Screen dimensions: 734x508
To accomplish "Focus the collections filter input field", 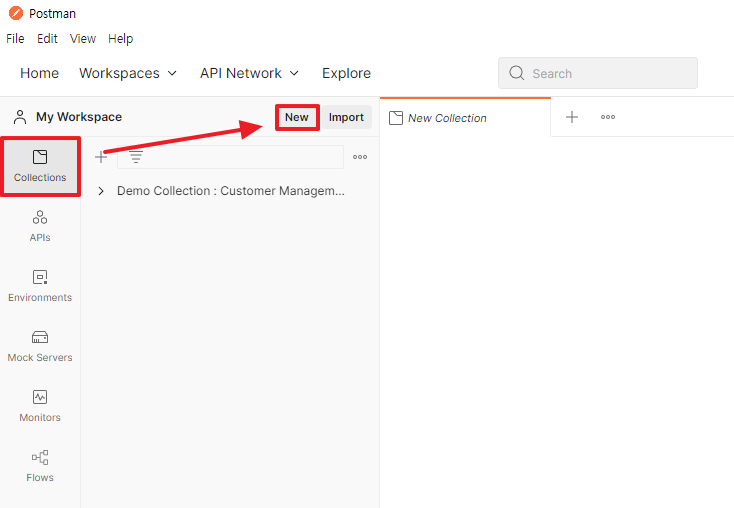I will [230, 157].
